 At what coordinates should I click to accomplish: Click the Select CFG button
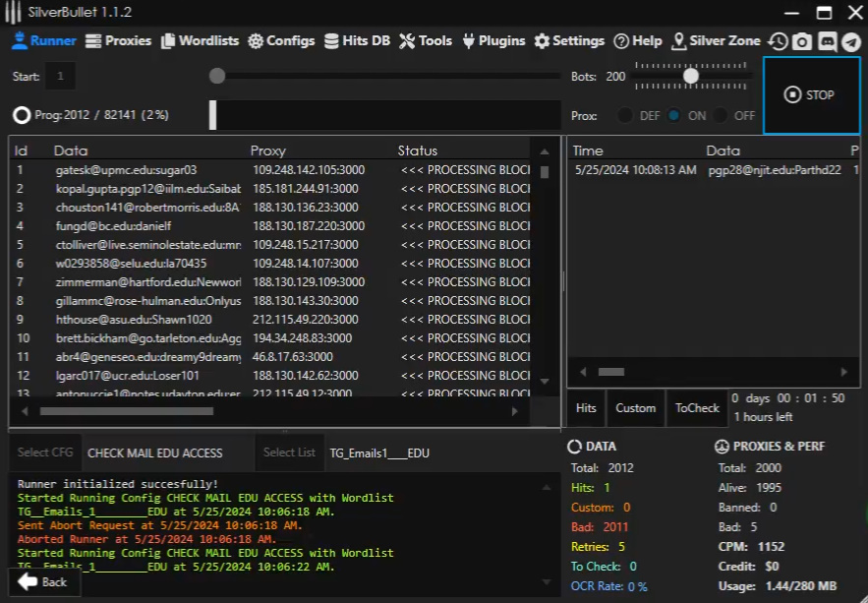click(x=45, y=452)
